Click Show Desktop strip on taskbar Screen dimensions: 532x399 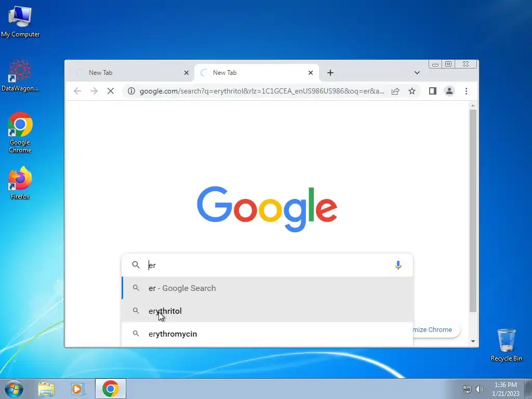click(x=528, y=389)
